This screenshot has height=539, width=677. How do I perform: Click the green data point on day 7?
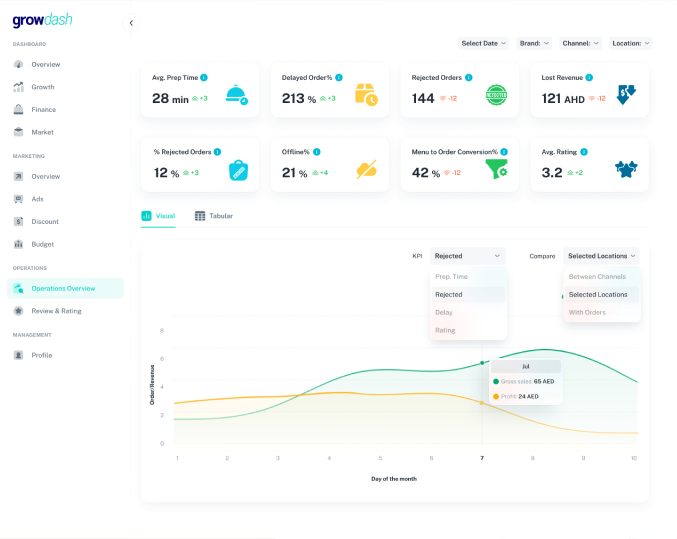tap(482, 363)
